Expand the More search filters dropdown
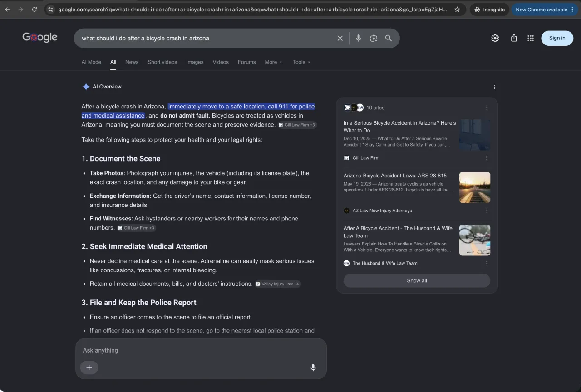 point(274,62)
